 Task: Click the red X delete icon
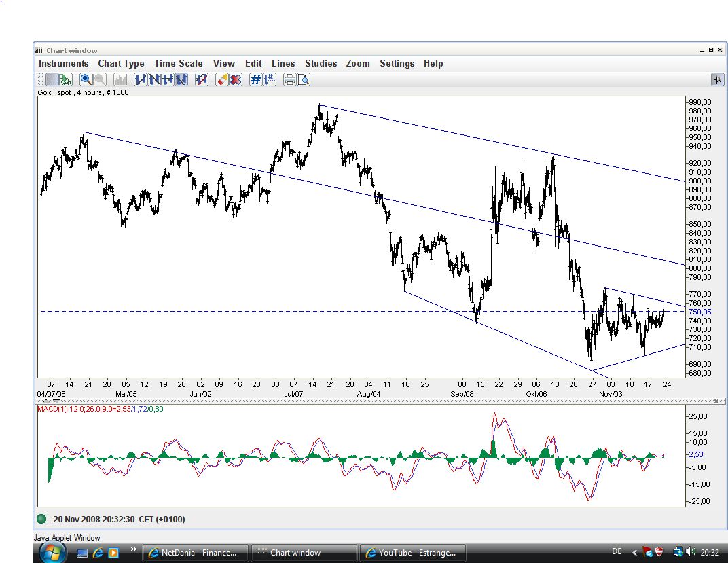click(236, 80)
